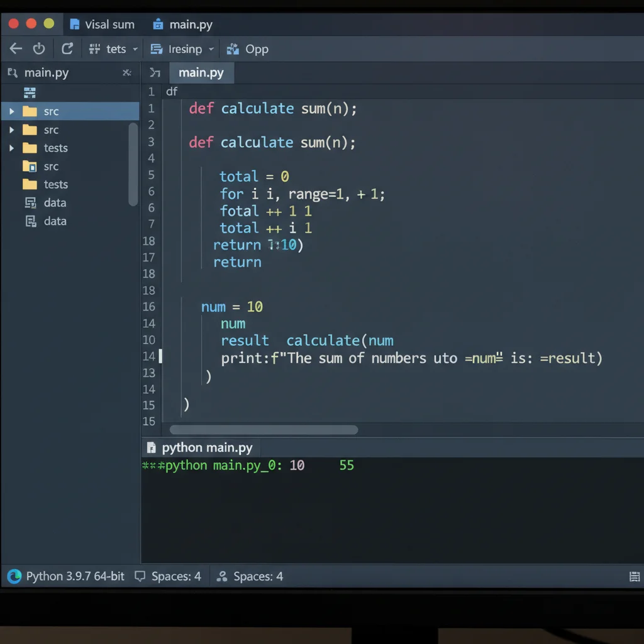Click the second src folder icon
This screenshot has height=644, width=644.
click(x=30, y=130)
